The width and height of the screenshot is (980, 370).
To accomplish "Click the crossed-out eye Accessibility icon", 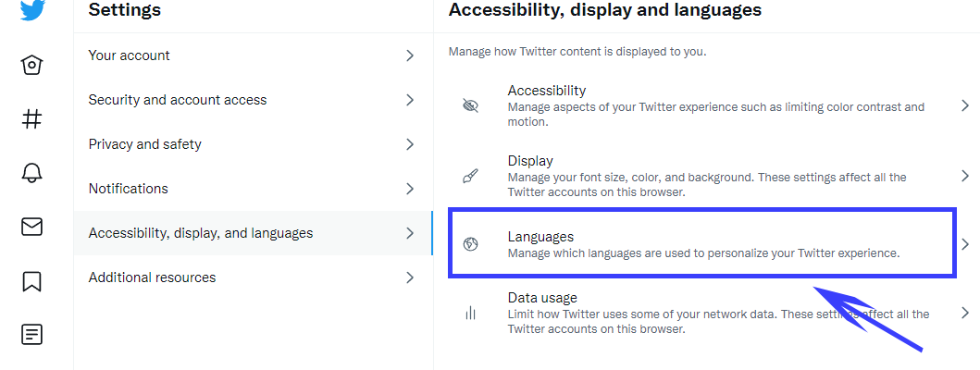I will point(470,105).
